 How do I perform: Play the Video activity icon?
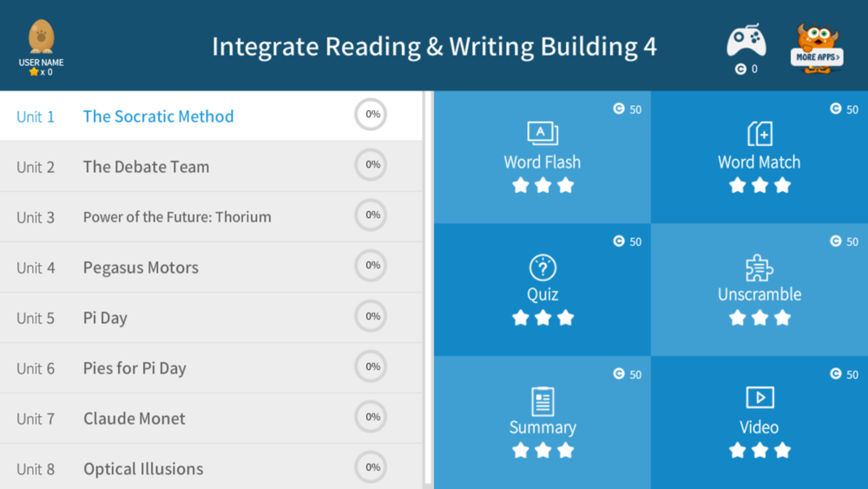click(x=759, y=397)
